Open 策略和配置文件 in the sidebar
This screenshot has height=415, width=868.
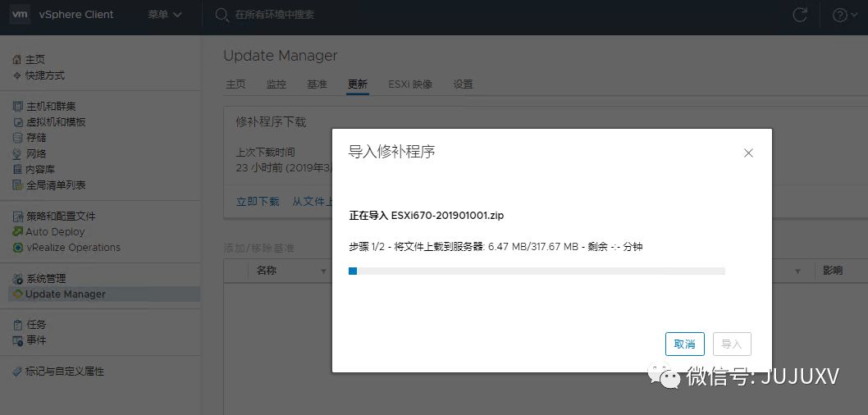[x=61, y=217]
